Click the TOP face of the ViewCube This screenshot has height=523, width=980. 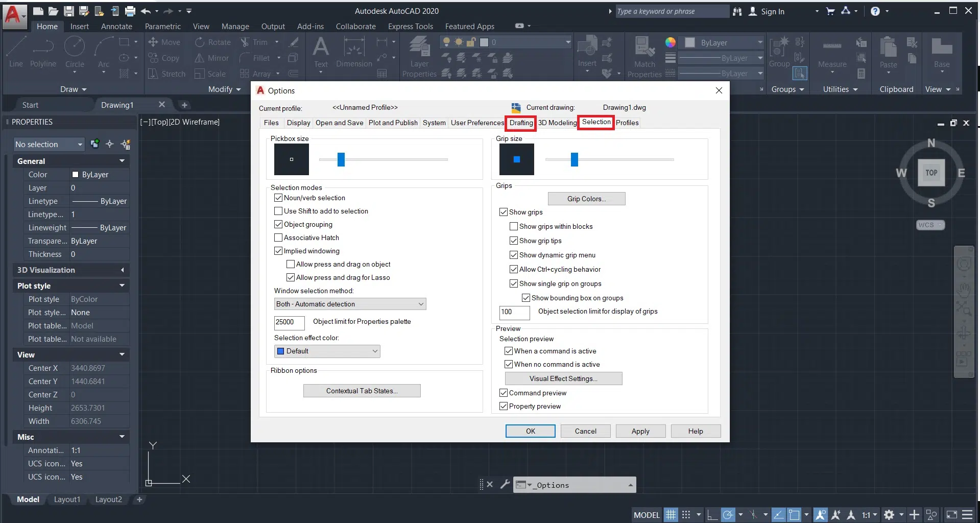tap(931, 173)
